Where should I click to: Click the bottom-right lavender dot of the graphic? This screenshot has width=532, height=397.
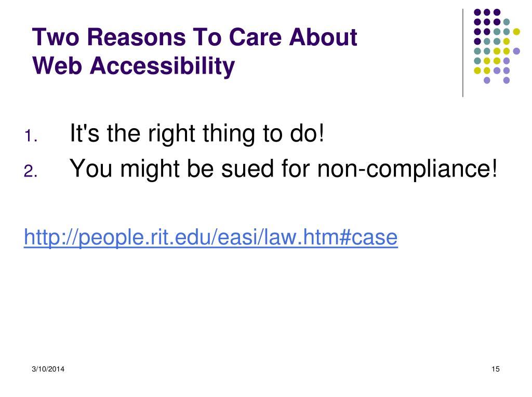(507, 80)
